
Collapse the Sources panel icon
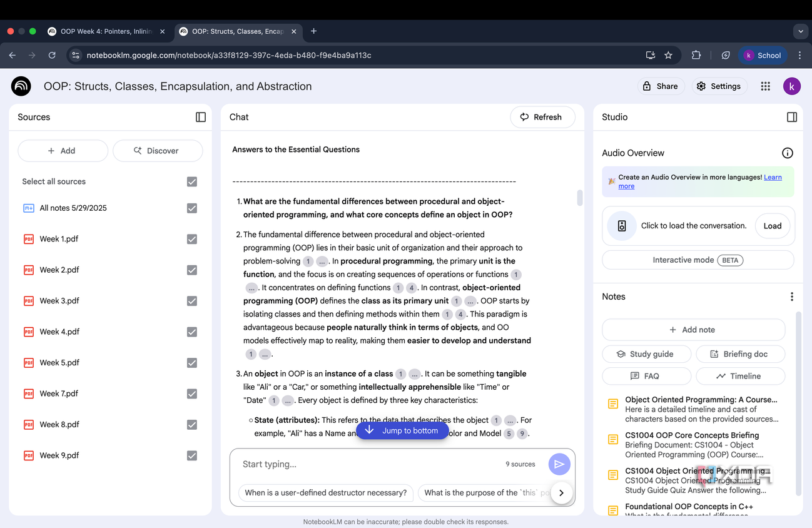coord(201,117)
